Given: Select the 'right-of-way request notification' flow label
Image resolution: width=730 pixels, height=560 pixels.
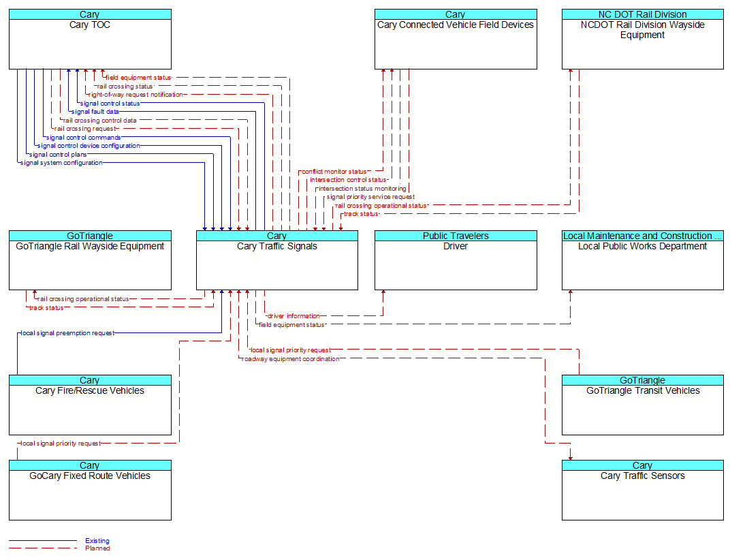Looking at the screenshot, I should pos(136,95).
